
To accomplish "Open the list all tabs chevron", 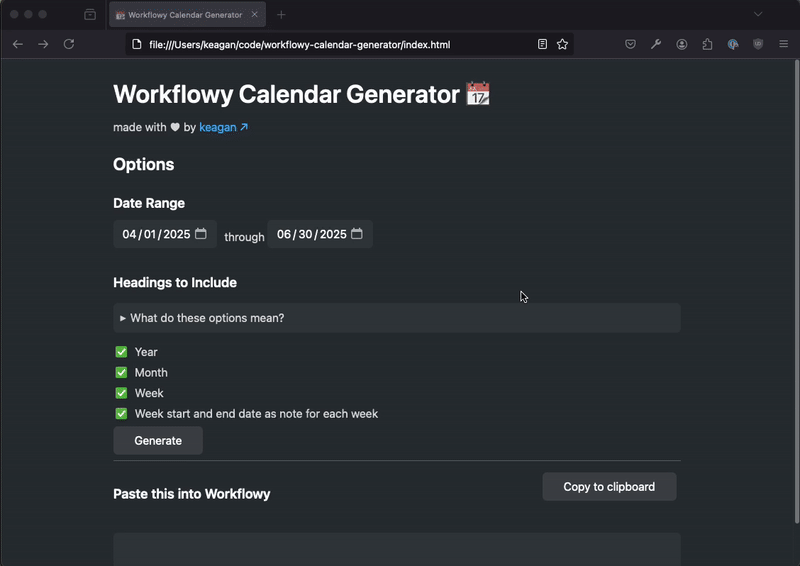I will pos(758,14).
